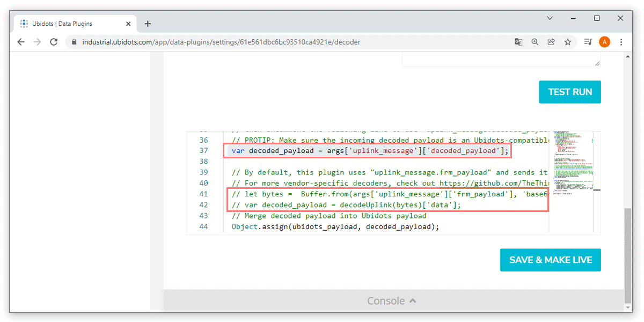Select the Ubidots | Data Plugins tab
This screenshot has height=322, width=644.
(75, 24)
